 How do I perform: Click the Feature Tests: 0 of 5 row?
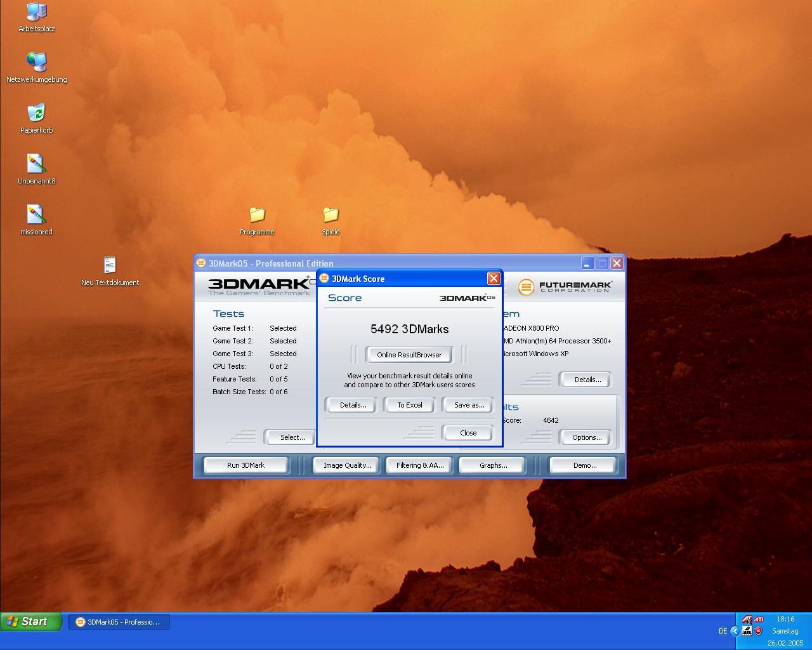pyautogui.click(x=250, y=379)
